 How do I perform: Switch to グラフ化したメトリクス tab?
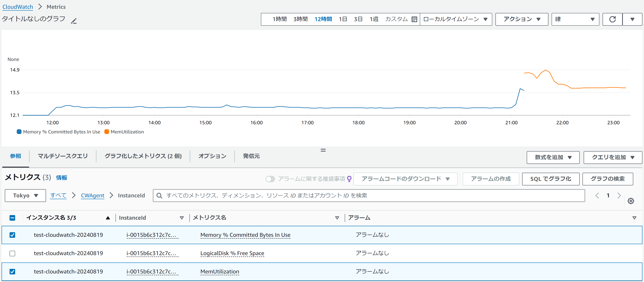tap(143, 156)
